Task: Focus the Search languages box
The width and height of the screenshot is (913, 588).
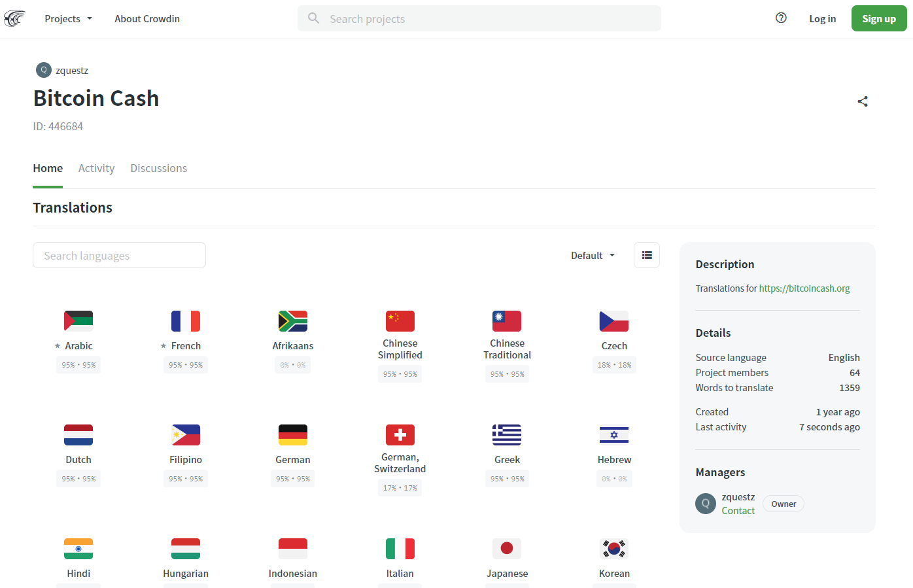Action: pos(119,255)
